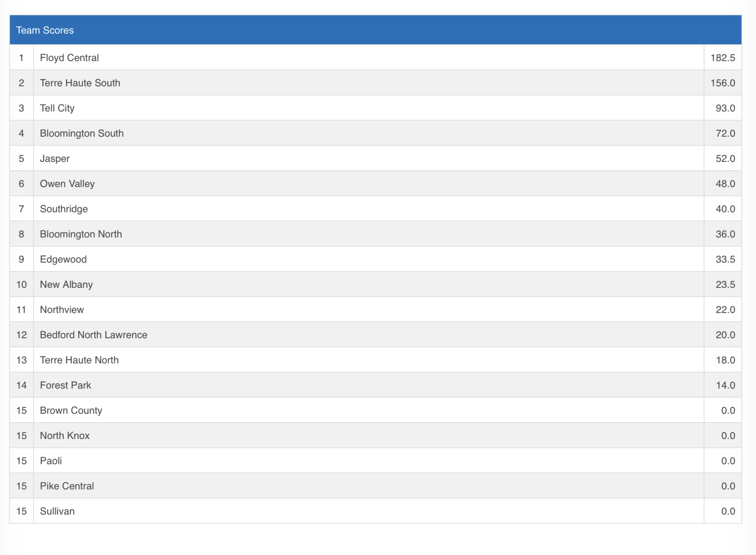Click Bedford North Lawrence team name
This screenshot has height=555, width=756.
click(x=94, y=335)
